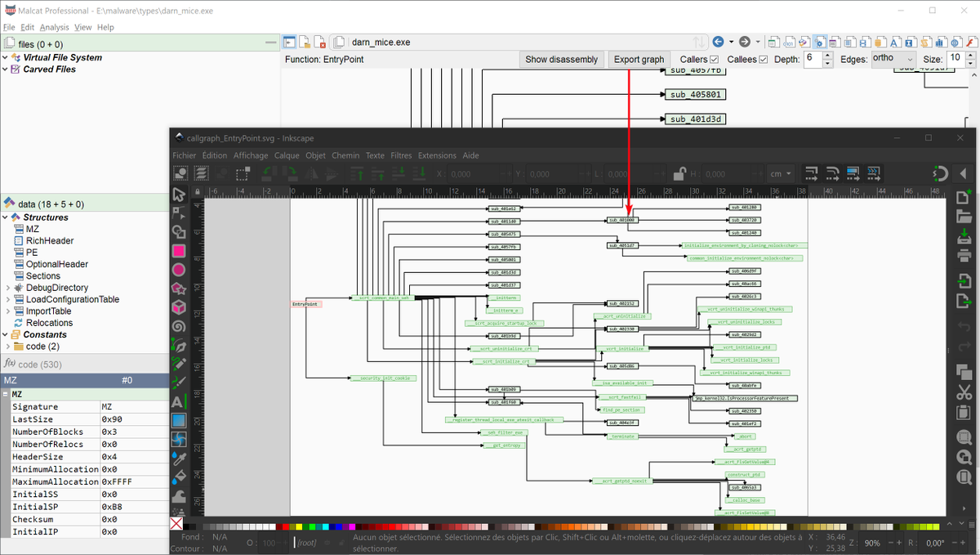Select the Inkscape gradient tool
The height and width of the screenshot is (555, 980).
tap(178, 420)
